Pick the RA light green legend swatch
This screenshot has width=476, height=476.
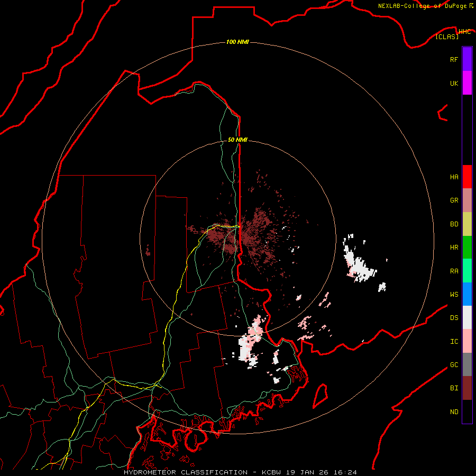pyautogui.click(x=467, y=271)
